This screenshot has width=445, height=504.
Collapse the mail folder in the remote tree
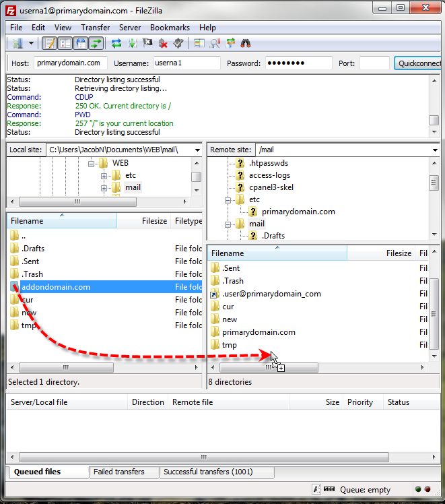coord(228,224)
